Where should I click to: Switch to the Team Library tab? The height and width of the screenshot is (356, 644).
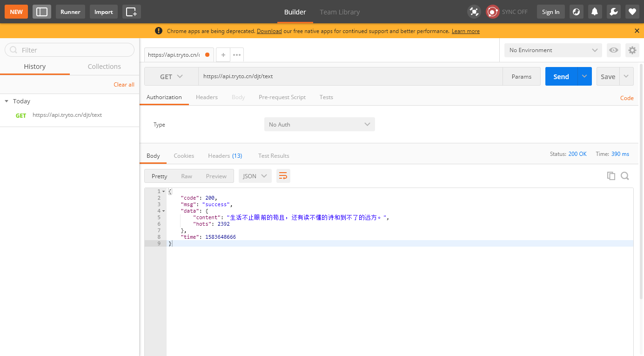pyautogui.click(x=340, y=12)
